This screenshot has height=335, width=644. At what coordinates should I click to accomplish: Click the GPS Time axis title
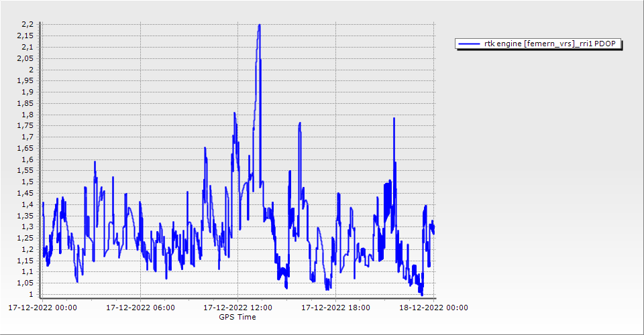[x=237, y=317]
